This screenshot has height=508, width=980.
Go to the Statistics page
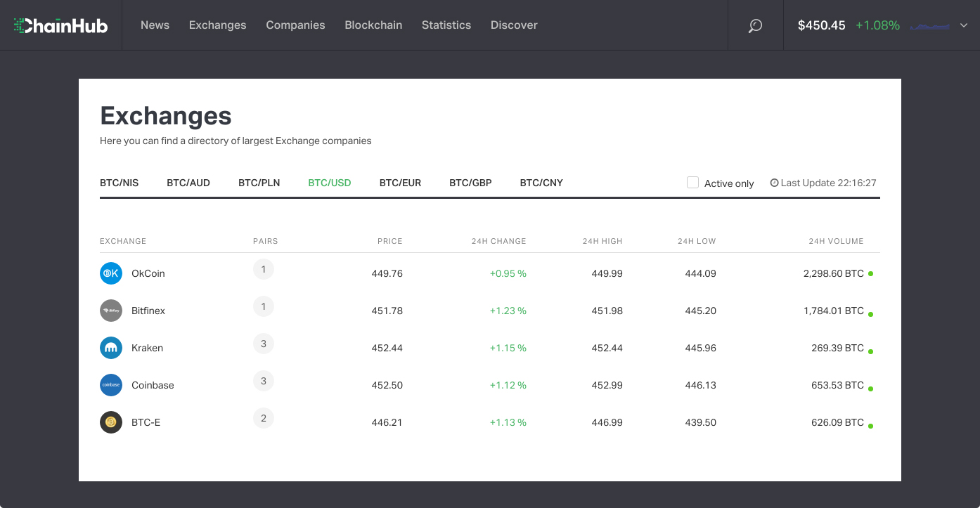[x=446, y=25]
